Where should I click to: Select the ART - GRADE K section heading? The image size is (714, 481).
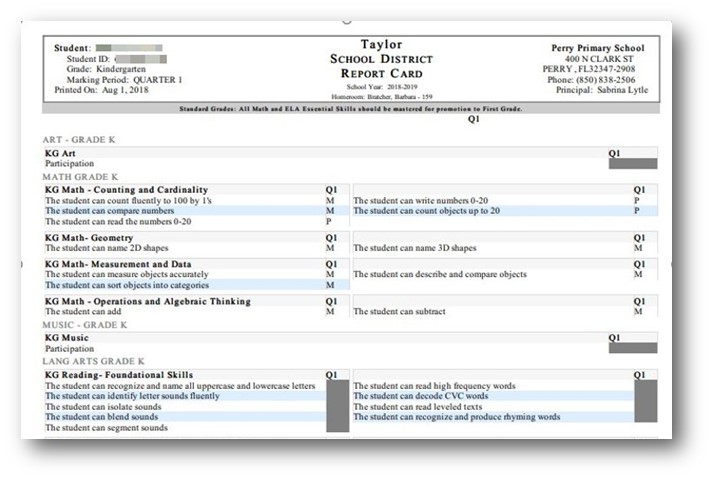pyautogui.click(x=79, y=139)
